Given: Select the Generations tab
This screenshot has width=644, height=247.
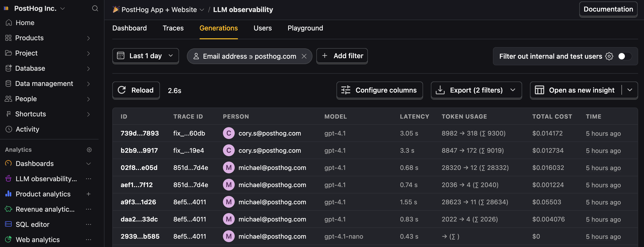Looking at the screenshot, I should [219, 28].
